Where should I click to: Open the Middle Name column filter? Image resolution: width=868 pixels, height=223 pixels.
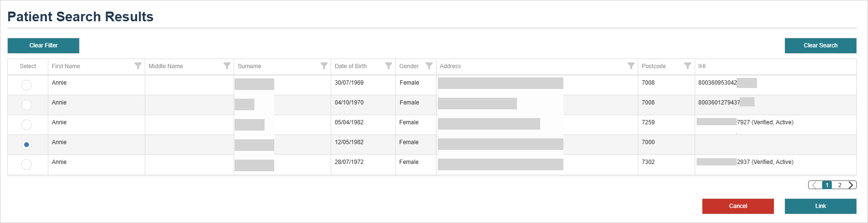(227, 66)
